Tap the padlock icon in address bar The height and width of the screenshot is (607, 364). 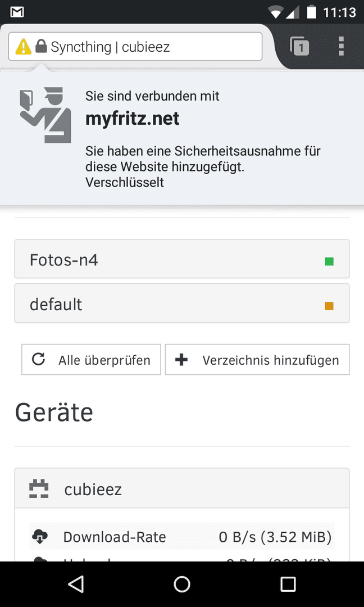pyautogui.click(x=41, y=47)
